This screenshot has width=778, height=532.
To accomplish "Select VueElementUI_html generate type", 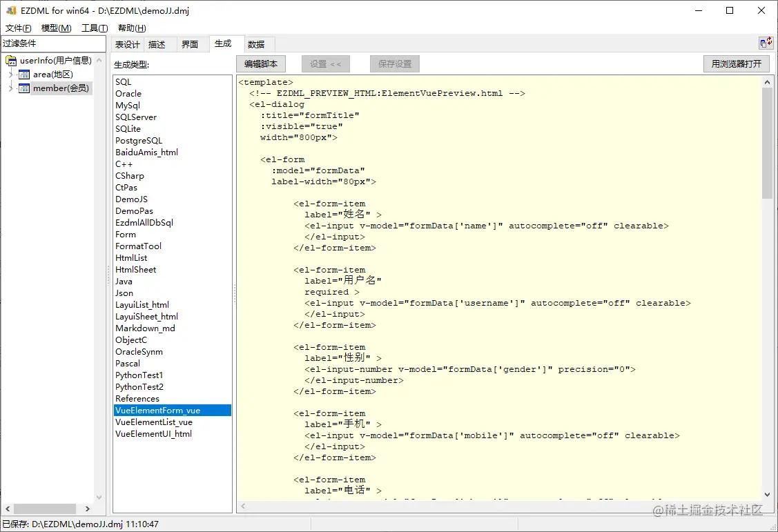I will pos(172,434).
